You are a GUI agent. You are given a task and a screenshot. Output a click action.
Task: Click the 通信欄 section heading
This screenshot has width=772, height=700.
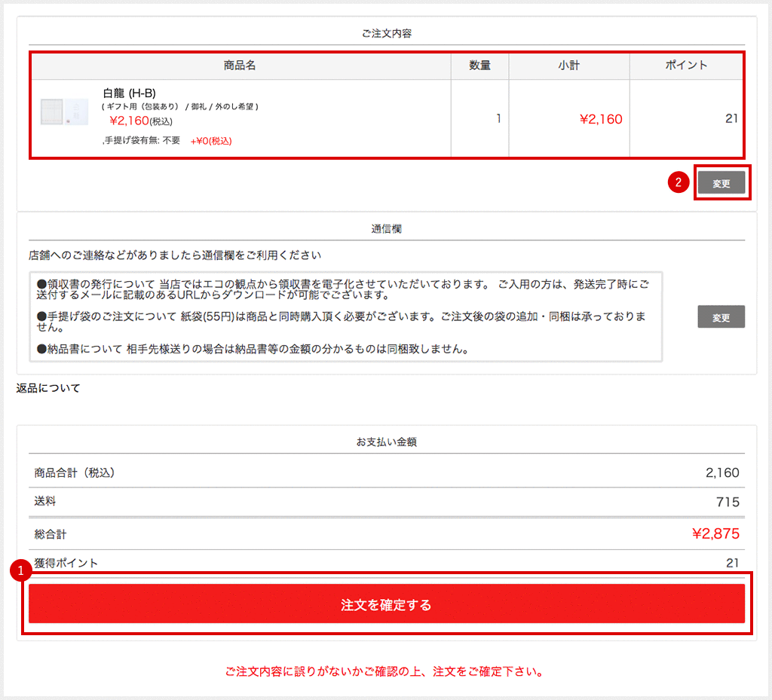click(385, 228)
